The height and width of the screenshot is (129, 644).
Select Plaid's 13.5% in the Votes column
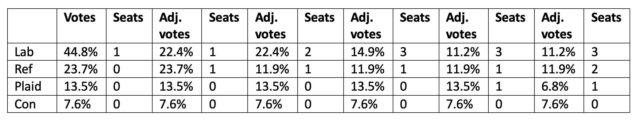pyautogui.click(x=81, y=86)
